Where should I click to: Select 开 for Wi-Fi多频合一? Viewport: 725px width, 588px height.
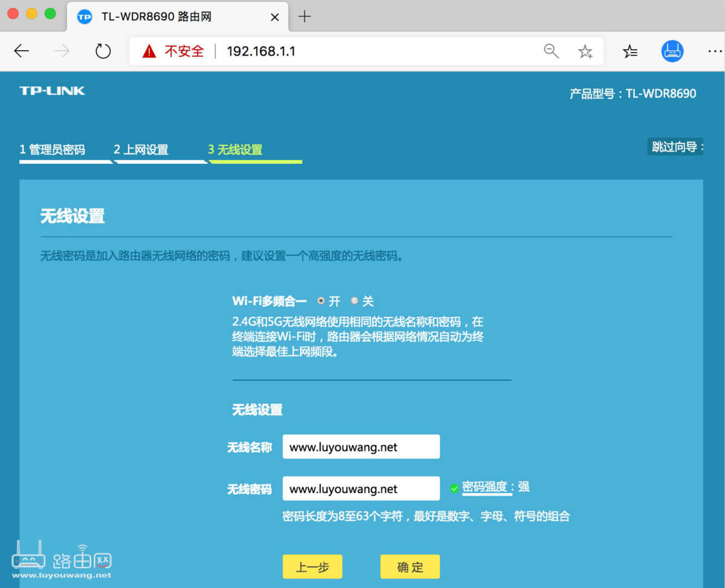click(321, 300)
